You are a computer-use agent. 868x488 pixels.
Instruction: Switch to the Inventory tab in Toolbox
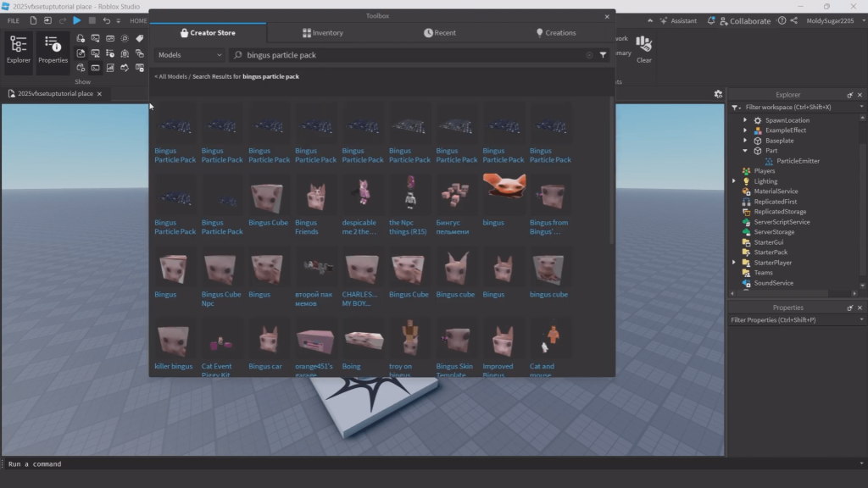click(x=323, y=33)
